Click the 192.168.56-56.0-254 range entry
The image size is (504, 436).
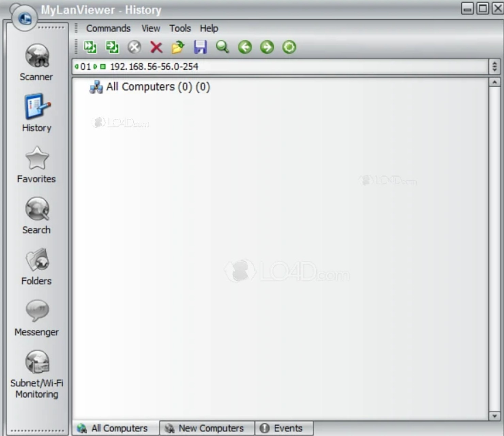tap(154, 66)
